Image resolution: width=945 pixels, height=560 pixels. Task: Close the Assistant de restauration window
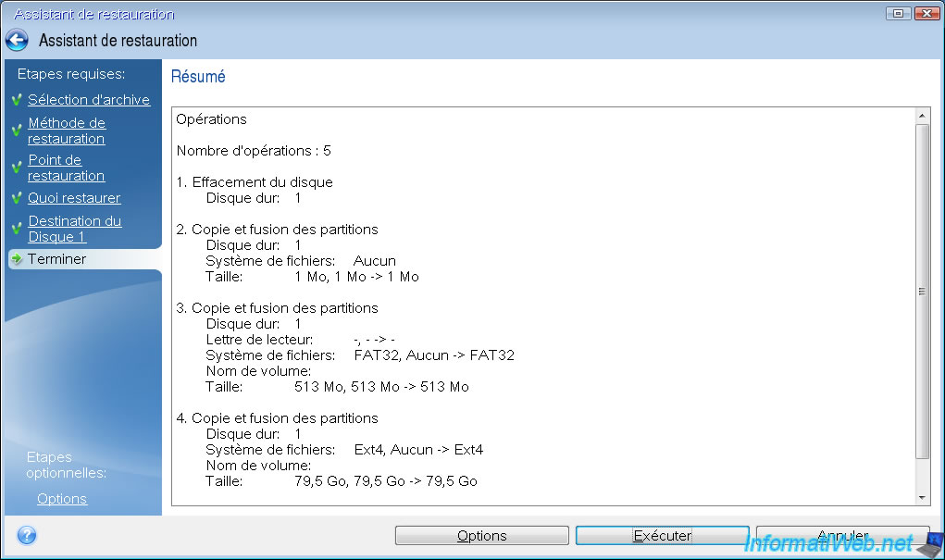tap(924, 14)
